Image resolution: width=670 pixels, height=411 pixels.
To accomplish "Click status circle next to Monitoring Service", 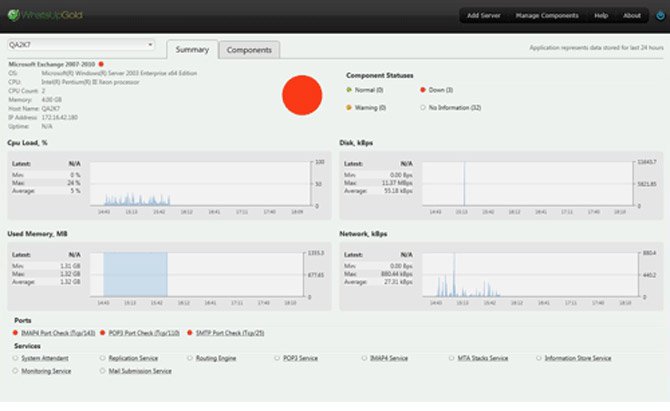I will [15, 371].
